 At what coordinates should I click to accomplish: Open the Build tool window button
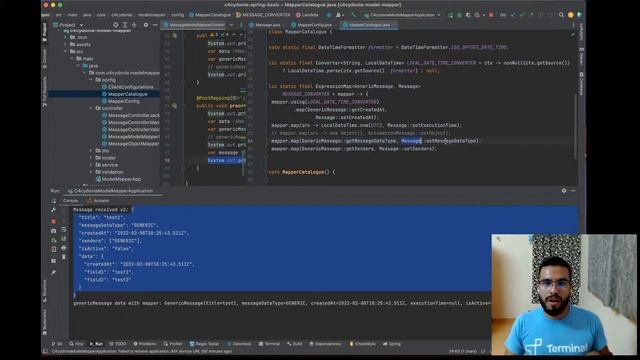295,344
